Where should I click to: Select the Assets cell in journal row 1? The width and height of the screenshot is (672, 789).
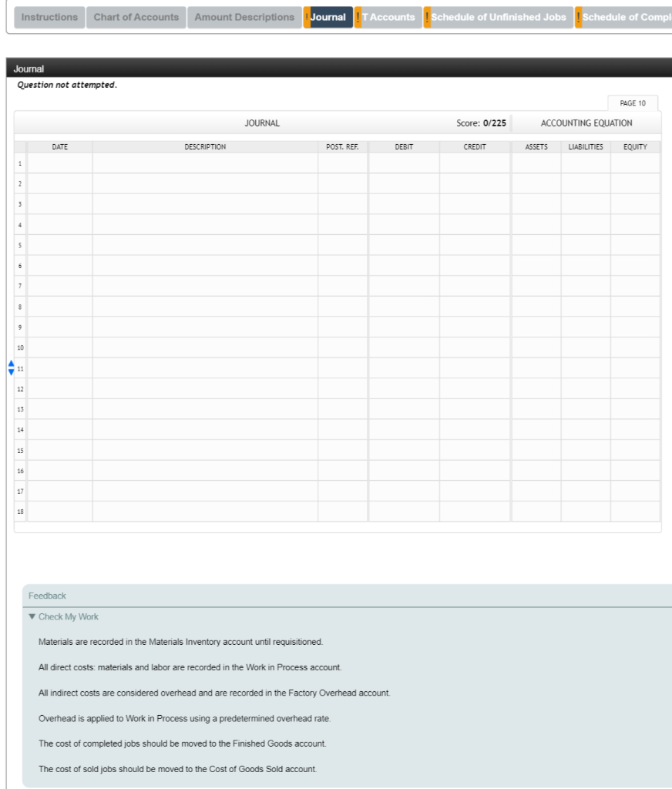[536, 163]
